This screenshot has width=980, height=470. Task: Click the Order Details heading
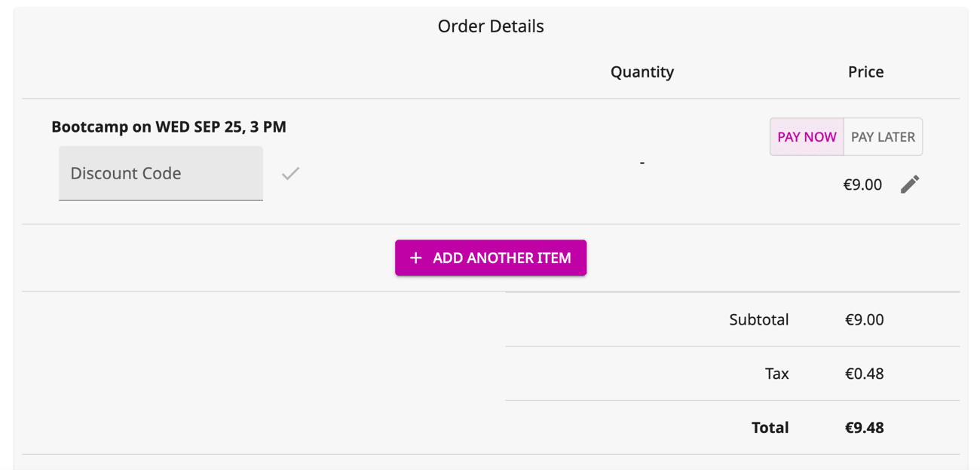(491, 26)
